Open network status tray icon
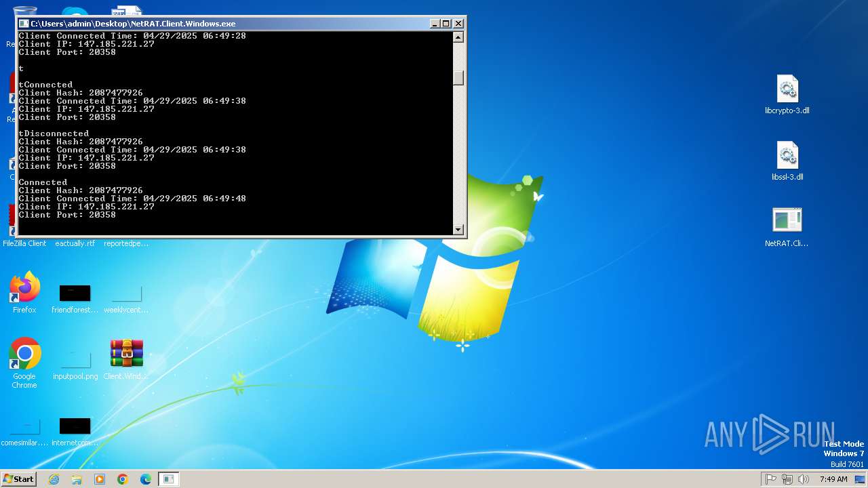 tap(787, 479)
